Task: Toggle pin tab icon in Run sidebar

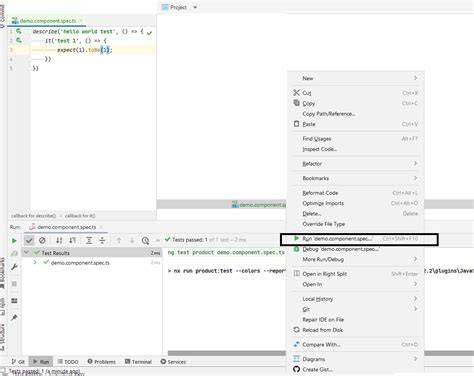Action: coord(14,317)
